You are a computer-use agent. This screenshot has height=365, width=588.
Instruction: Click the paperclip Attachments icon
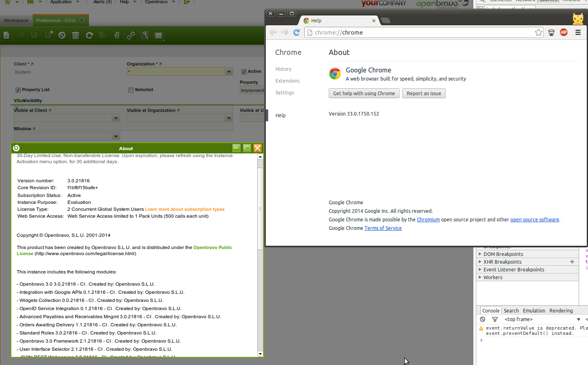(117, 35)
